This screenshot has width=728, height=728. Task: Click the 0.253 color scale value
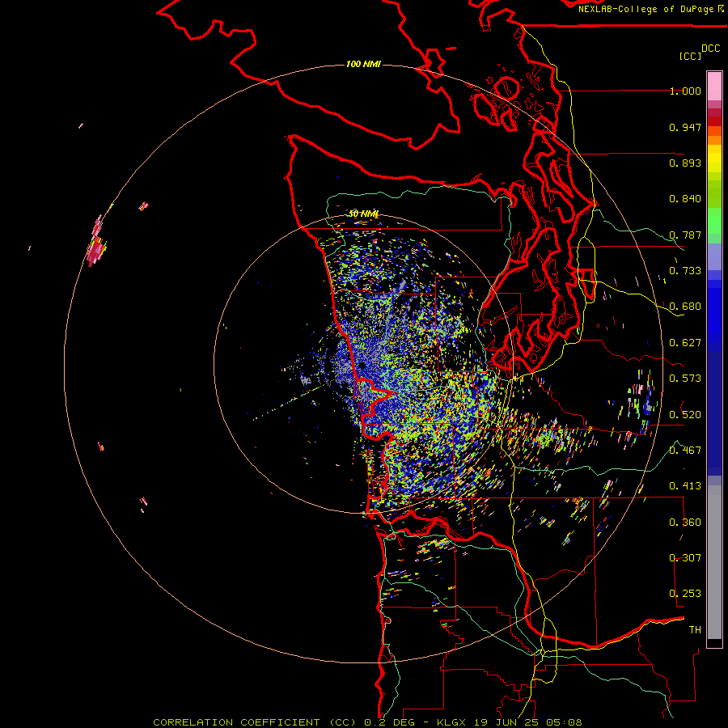685,594
